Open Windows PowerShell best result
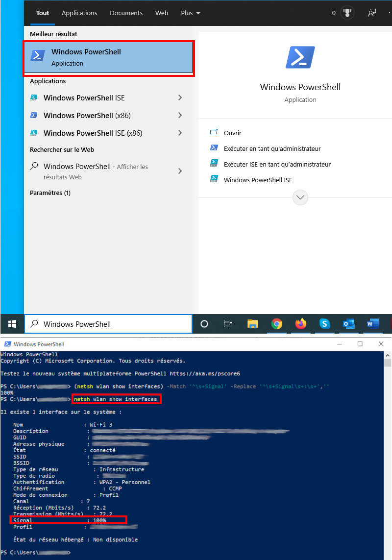Screen dimensions: 392x560 (x=109, y=58)
